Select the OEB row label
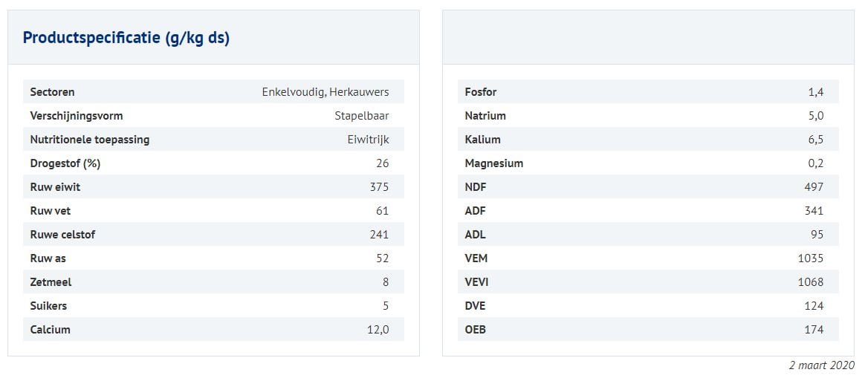 pyautogui.click(x=475, y=330)
